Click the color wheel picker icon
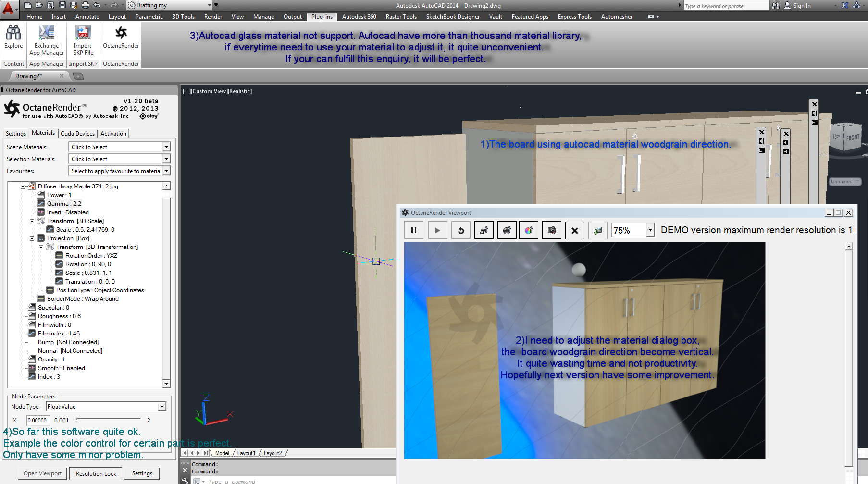The width and height of the screenshot is (868, 484). pos(529,230)
